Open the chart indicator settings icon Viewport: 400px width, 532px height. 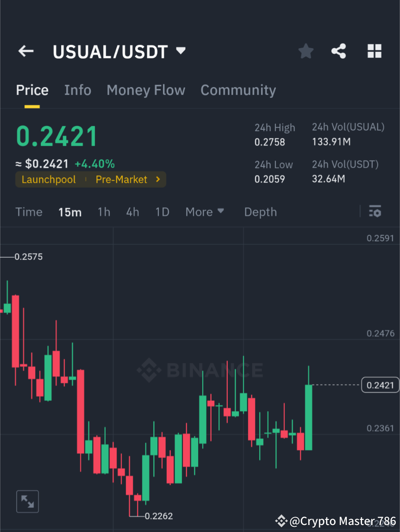(375, 212)
